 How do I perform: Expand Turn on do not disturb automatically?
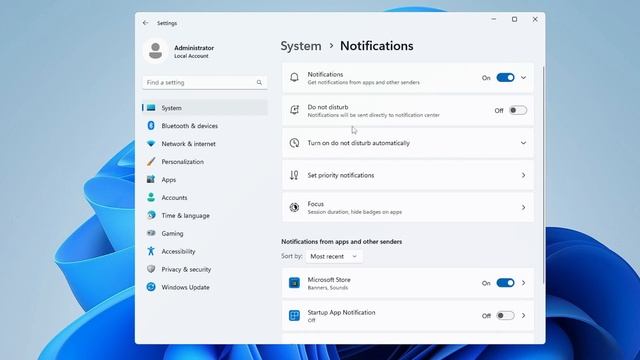point(523,143)
